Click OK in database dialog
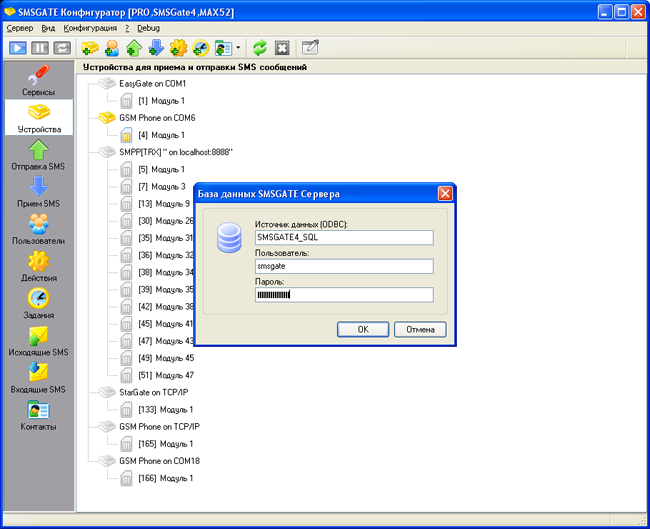 (363, 330)
